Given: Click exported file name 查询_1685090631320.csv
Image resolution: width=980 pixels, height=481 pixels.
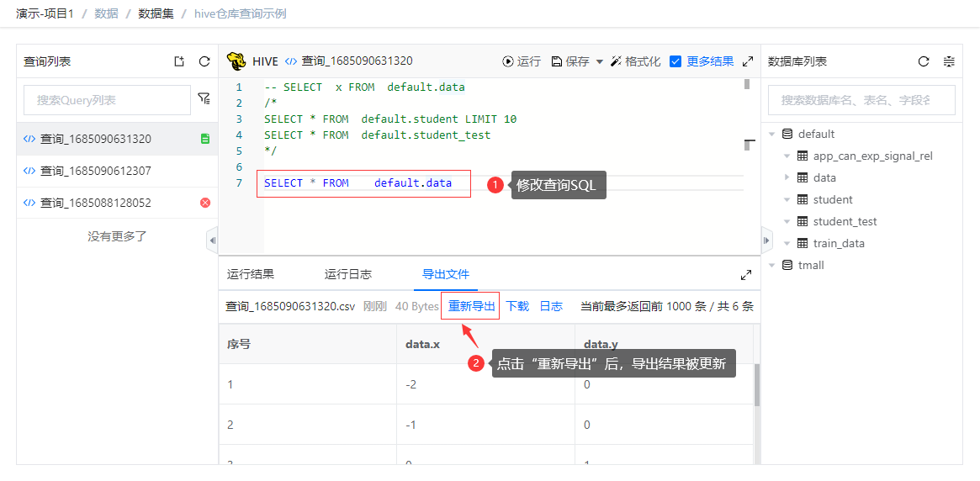Looking at the screenshot, I should point(290,306).
